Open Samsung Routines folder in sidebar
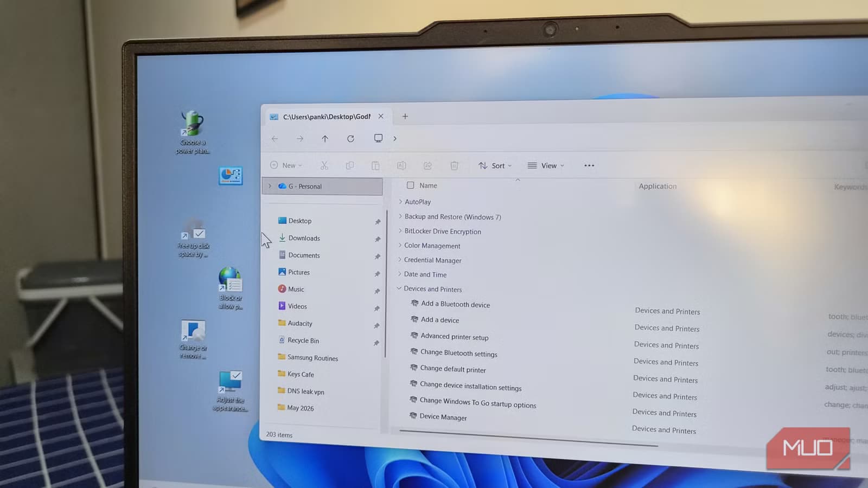 coord(312,358)
